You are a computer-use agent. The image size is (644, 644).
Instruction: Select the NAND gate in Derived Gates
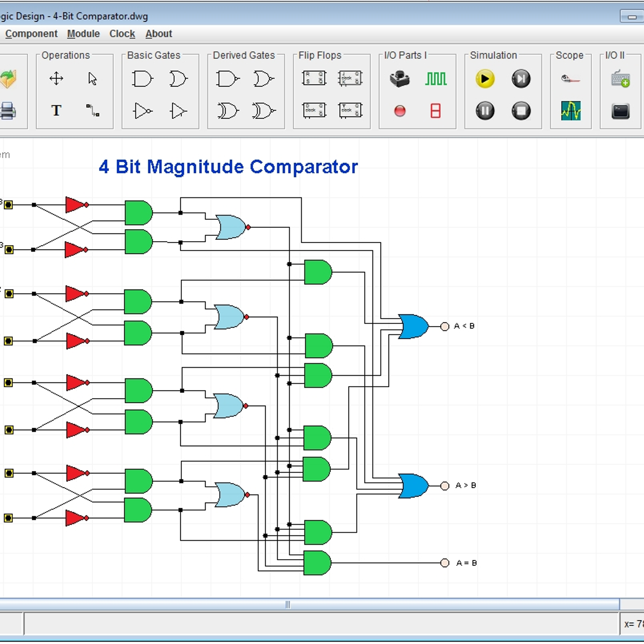pyautogui.click(x=228, y=78)
